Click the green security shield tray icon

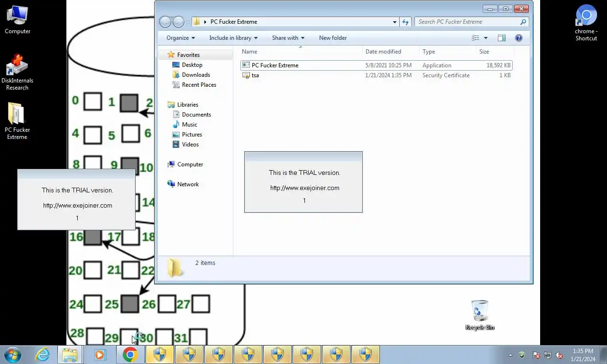point(522,355)
